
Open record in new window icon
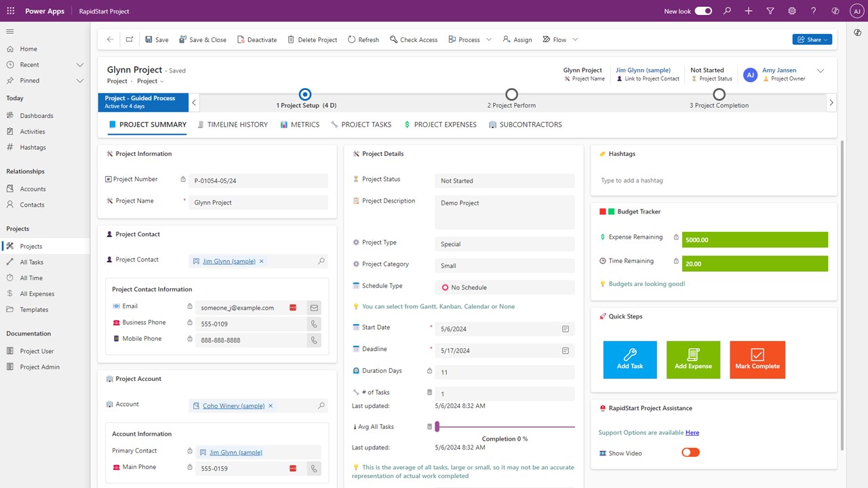[x=129, y=39]
